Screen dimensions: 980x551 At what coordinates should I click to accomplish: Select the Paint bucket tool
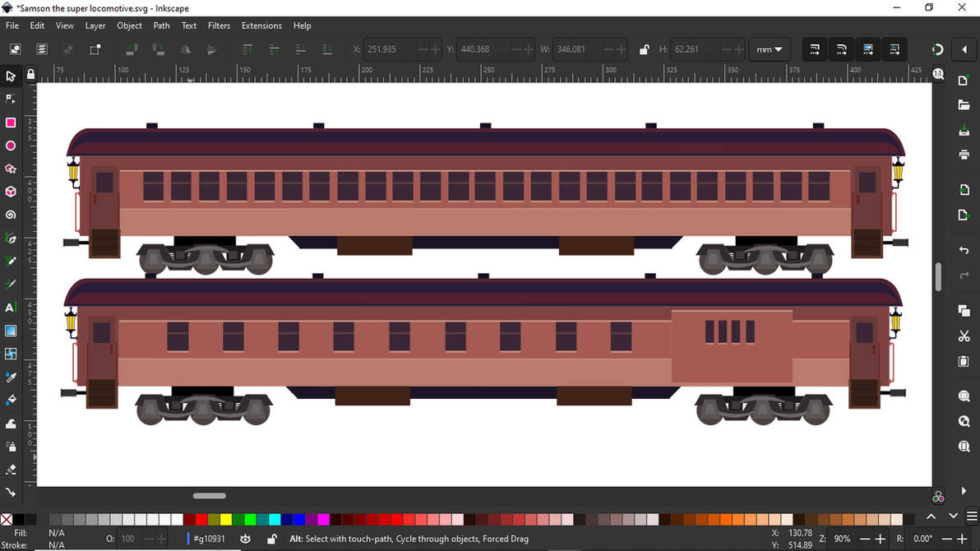pos(11,401)
